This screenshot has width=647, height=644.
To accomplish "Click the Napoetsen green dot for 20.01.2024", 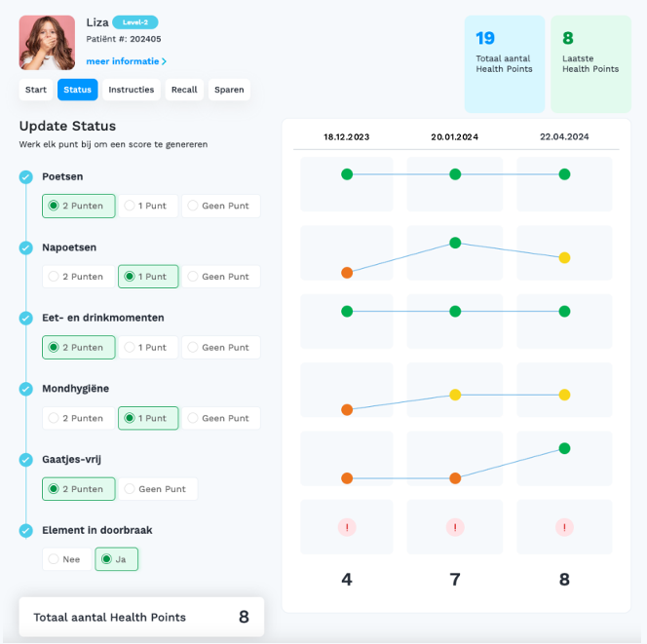I will click(455, 243).
